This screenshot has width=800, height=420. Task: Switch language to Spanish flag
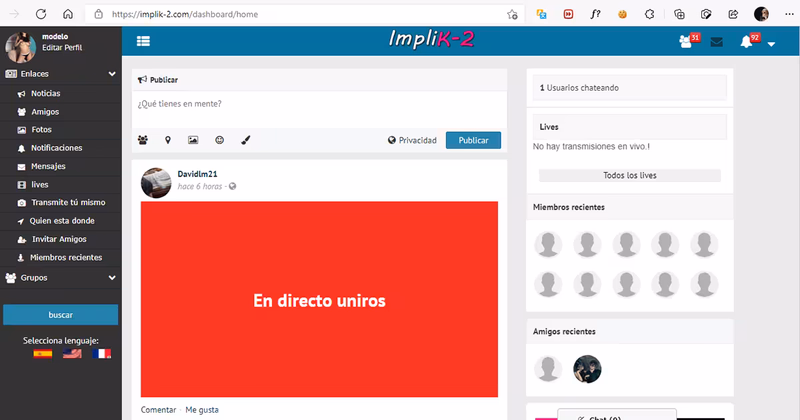[43, 353]
